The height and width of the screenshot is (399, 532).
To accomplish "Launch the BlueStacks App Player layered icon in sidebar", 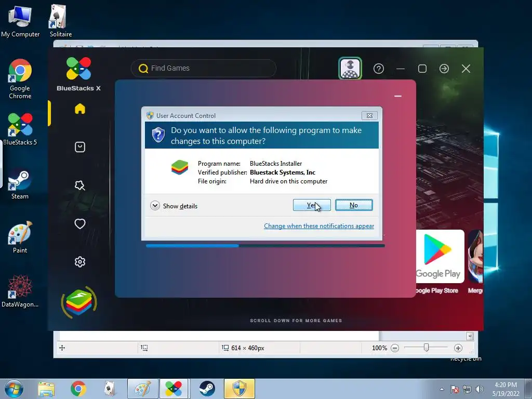I will pos(79,302).
